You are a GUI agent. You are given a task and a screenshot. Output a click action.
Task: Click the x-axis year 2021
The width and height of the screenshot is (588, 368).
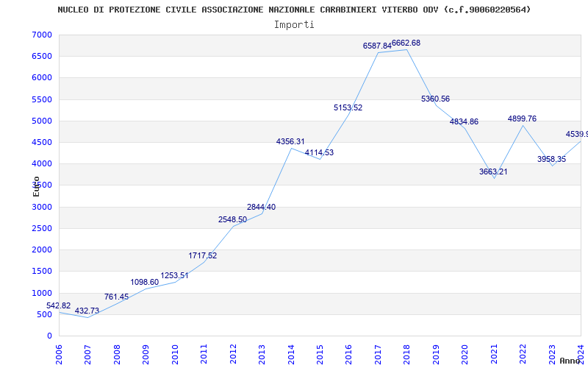point(494,355)
